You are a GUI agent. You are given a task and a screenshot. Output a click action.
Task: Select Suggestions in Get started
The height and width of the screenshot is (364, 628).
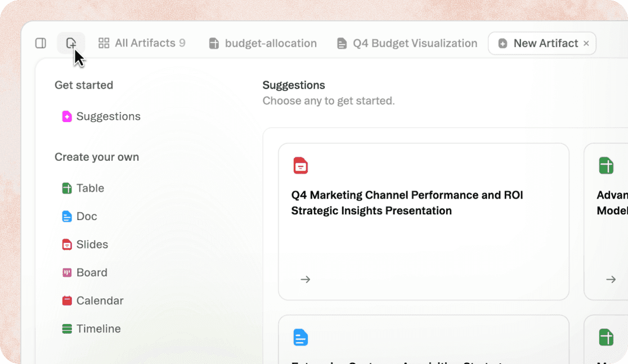tap(108, 116)
